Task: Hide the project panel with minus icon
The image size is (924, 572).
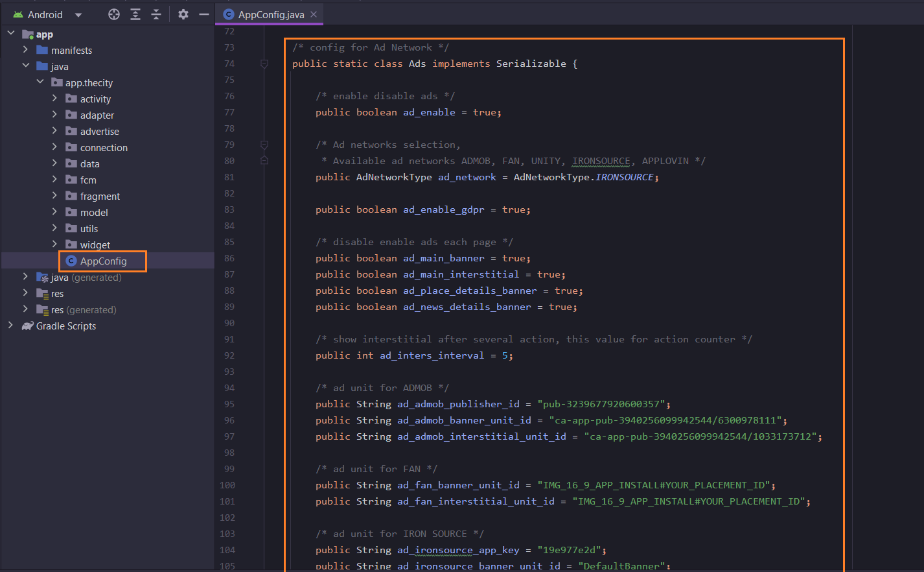Action: point(204,14)
